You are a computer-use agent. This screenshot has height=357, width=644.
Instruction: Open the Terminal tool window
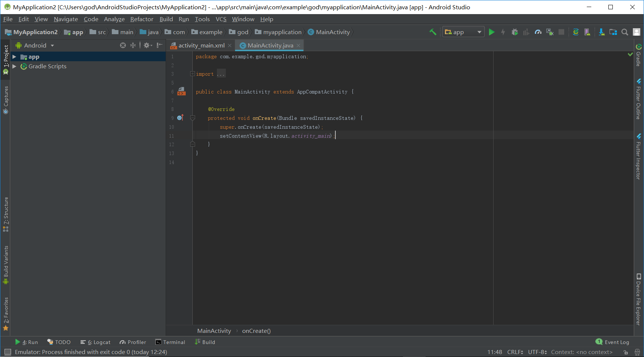[x=170, y=342]
